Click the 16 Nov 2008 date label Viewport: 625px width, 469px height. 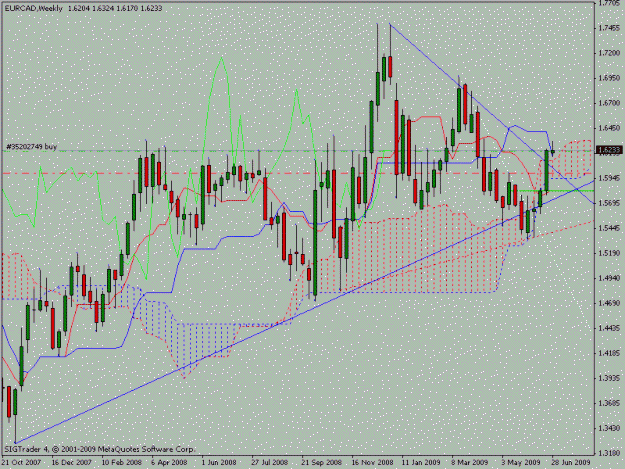coord(372,462)
